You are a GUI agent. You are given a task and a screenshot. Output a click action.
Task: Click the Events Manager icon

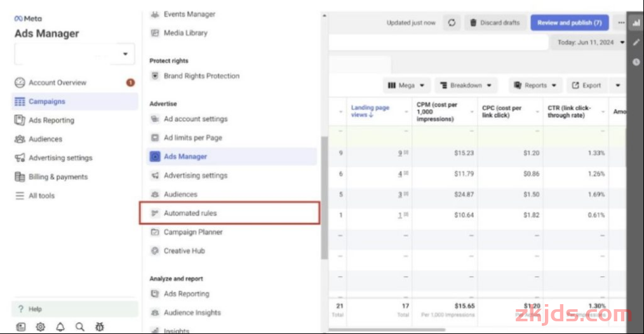pos(155,15)
